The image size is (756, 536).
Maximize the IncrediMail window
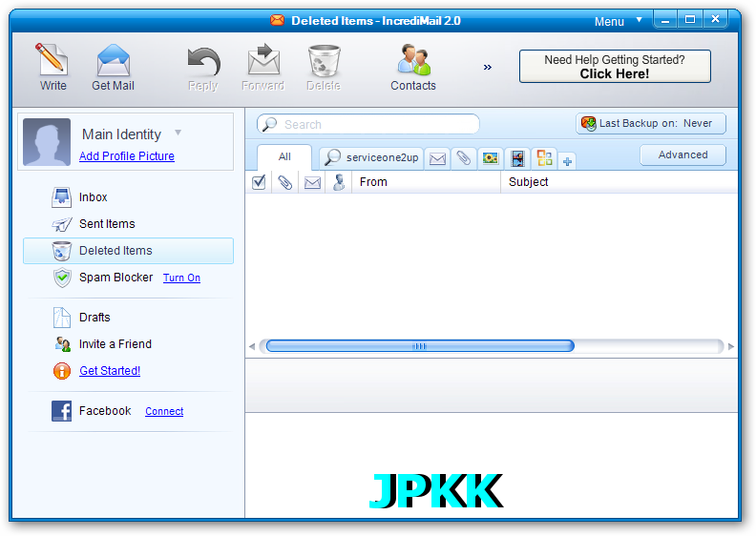coord(690,20)
